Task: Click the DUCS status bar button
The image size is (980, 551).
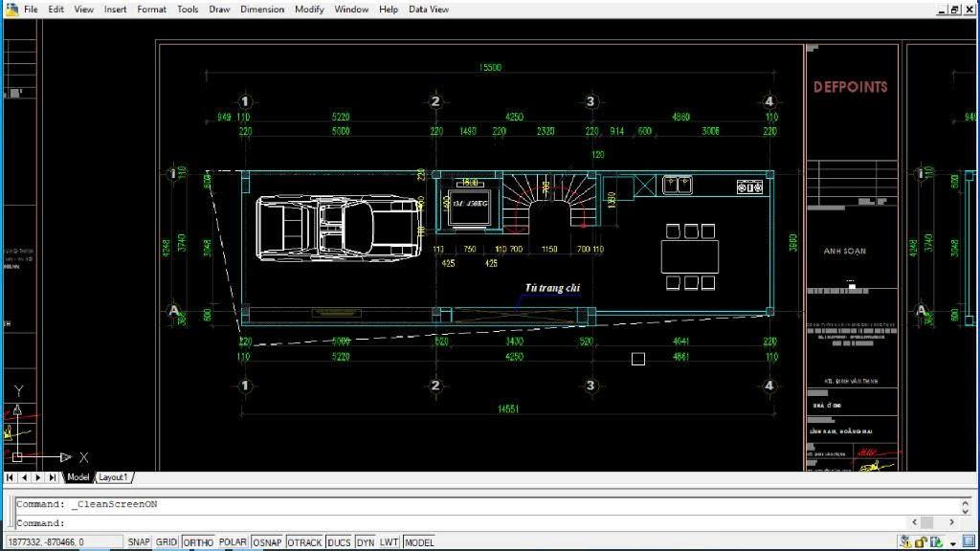Action: 338,541
